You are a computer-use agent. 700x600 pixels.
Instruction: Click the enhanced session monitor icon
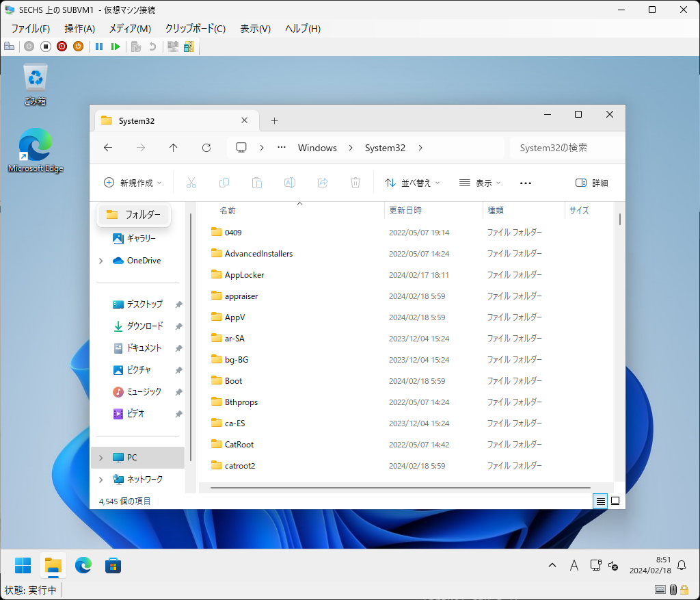pos(173,47)
